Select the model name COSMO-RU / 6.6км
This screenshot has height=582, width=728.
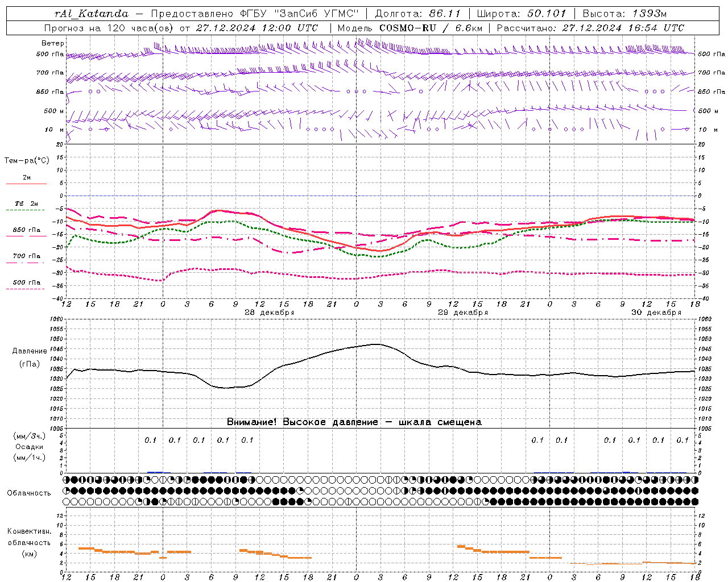431,28
